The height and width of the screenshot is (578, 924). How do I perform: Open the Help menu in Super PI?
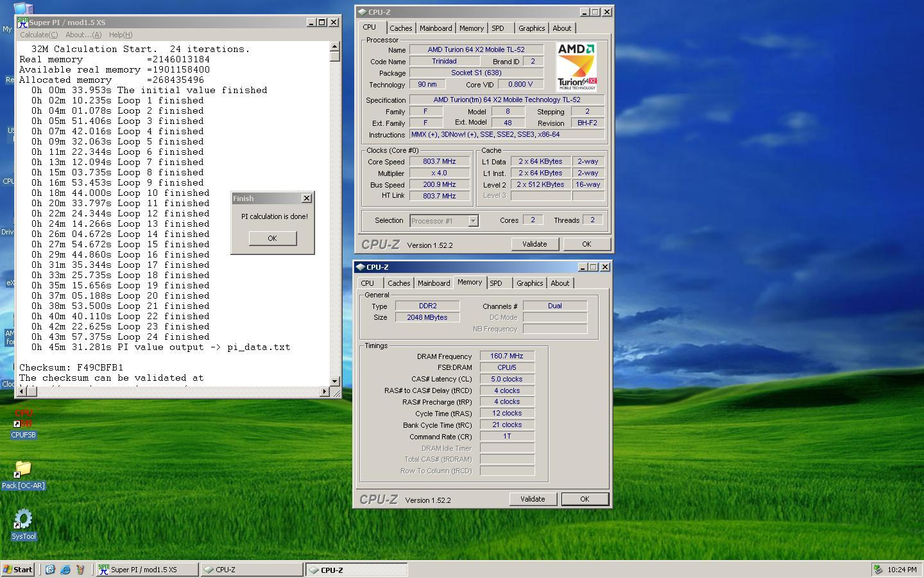tap(121, 35)
